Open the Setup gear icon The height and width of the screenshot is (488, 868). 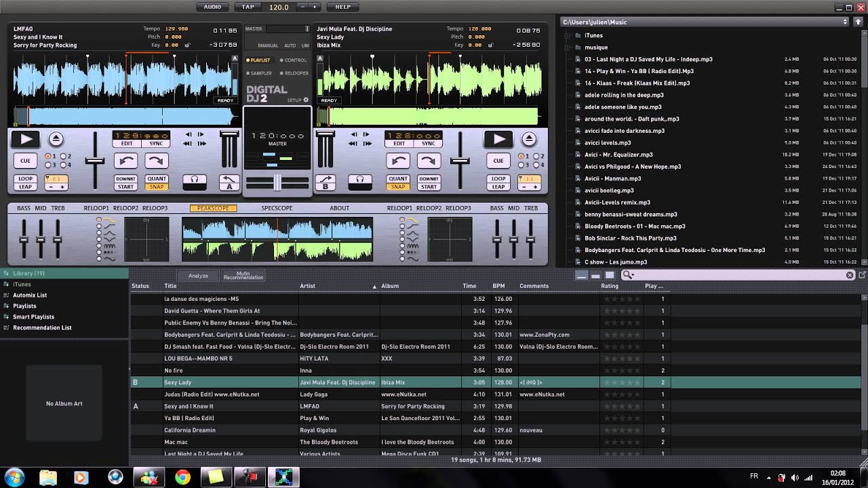click(306, 100)
